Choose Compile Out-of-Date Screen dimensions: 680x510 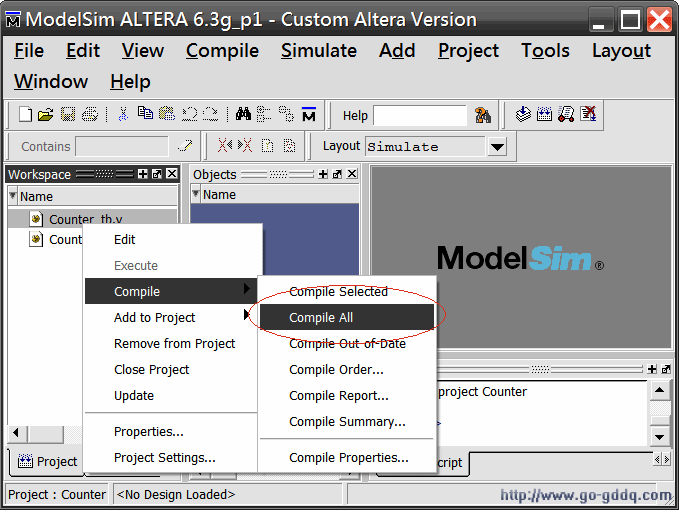point(347,343)
